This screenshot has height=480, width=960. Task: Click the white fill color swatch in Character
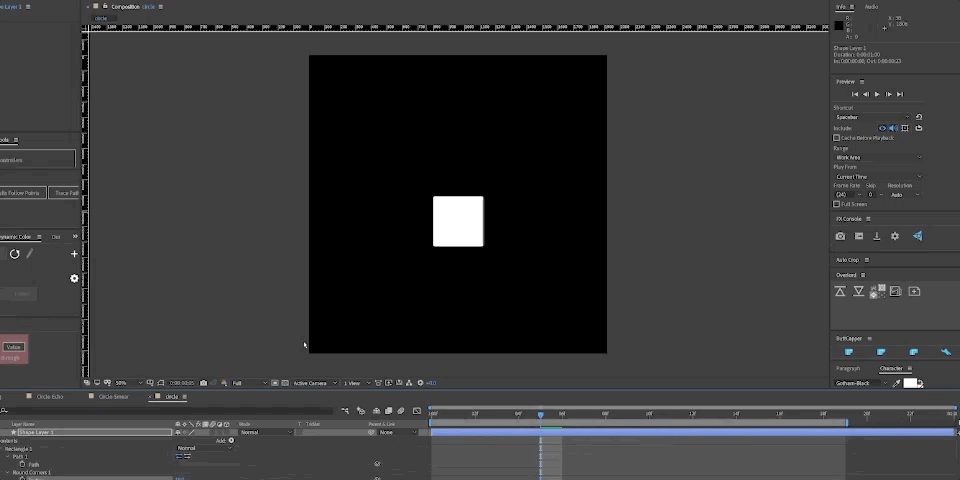pyautogui.click(x=910, y=383)
